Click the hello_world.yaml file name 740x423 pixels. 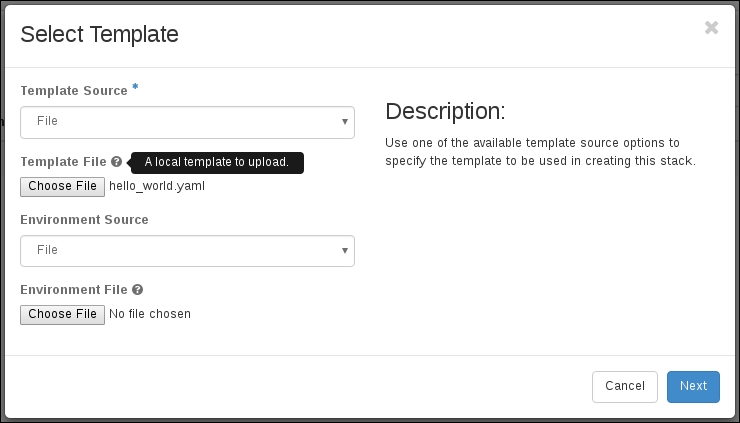158,186
